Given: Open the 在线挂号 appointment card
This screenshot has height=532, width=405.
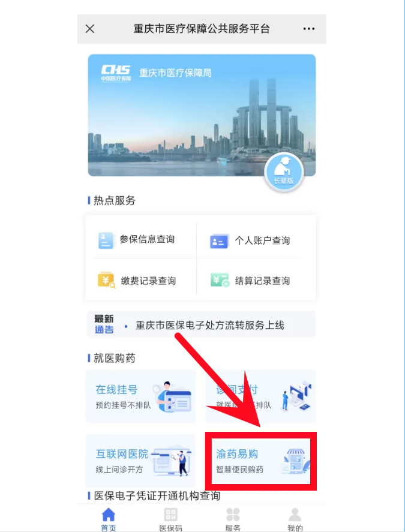Looking at the screenshot, I should click(140, 396).
